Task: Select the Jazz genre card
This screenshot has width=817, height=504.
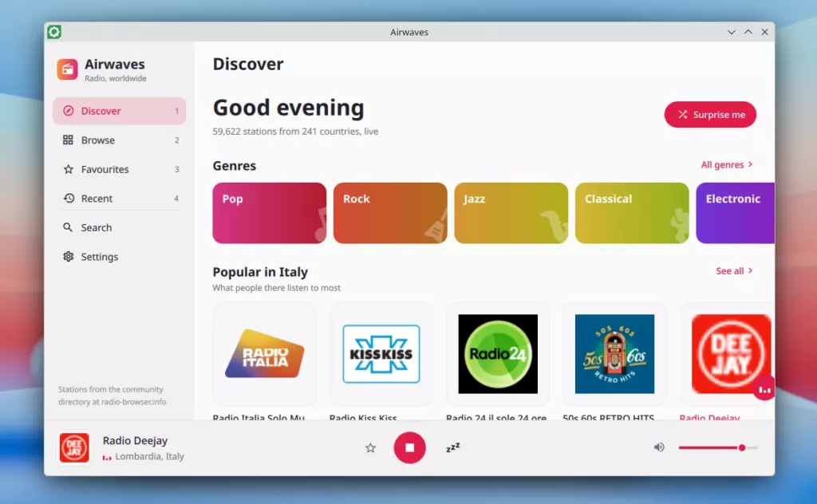Action: click(x=511, y=213)
